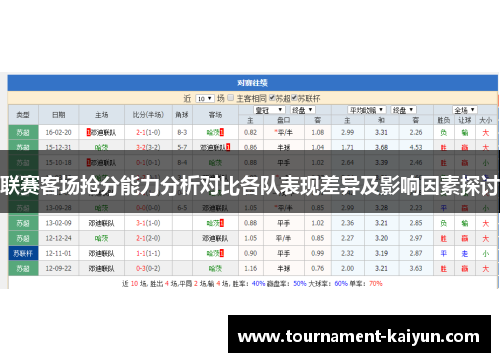Click the 2.36 home win odds
The width and height of the screenshot is (500, 362).
point(348,223)
